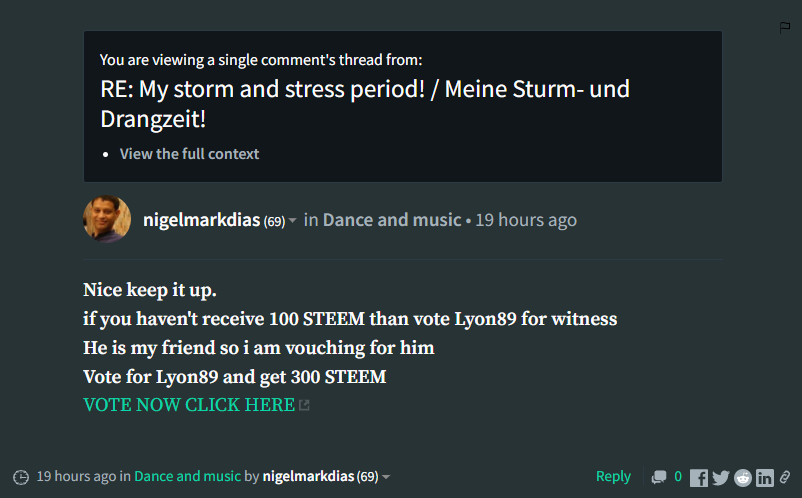Share comment on Facebook

[699, 478]
